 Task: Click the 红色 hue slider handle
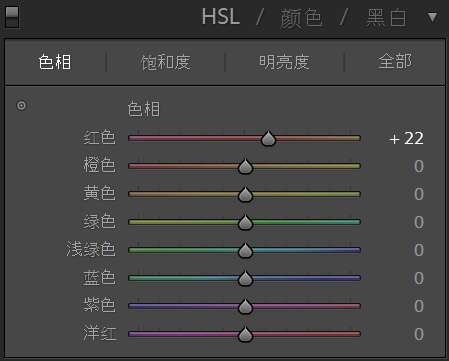point(268,139)
